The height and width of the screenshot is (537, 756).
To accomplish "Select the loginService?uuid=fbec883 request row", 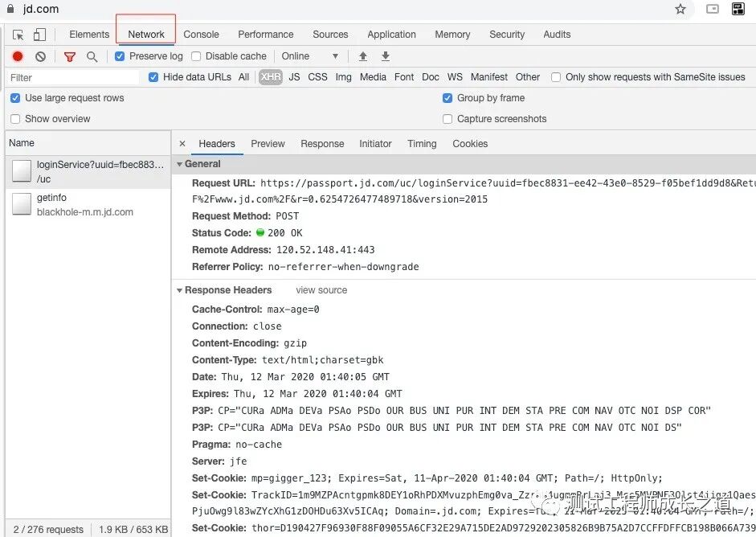I will (x=88, y=172).
